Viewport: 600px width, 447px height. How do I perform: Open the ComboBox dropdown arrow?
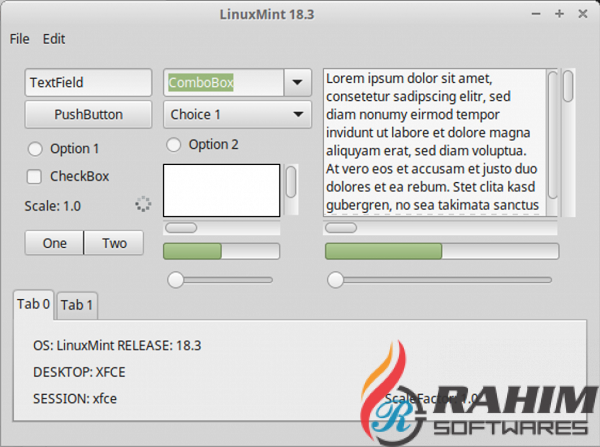297,82
